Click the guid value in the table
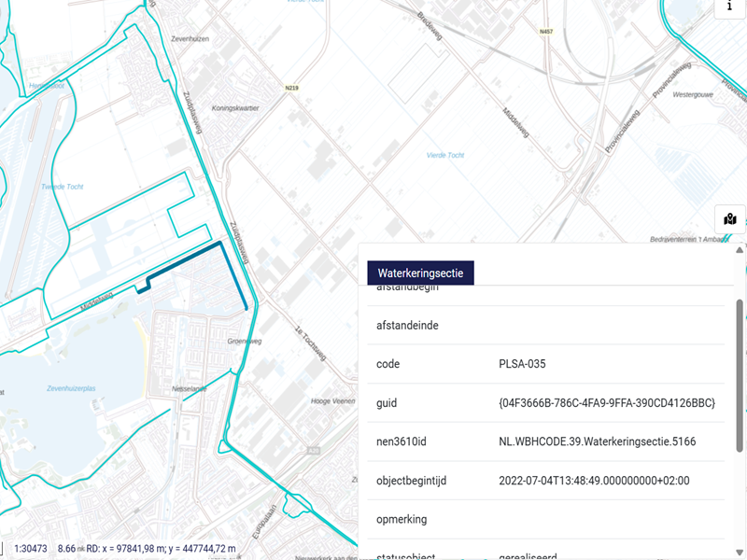The image size is (747, 560). [607, 403]
